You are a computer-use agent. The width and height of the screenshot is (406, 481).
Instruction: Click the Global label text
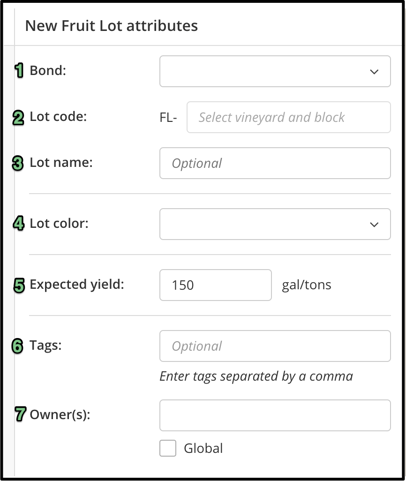point(203,448)
